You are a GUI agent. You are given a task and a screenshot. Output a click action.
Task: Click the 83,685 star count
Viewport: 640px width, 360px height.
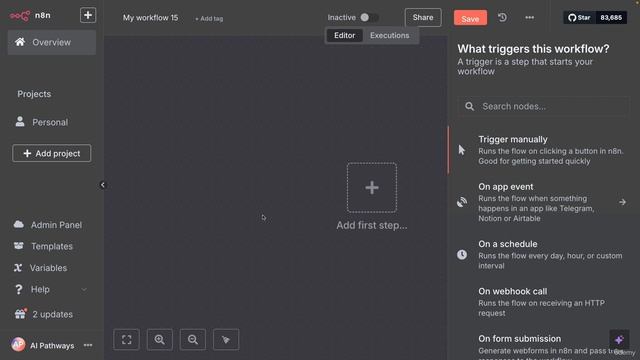(611, 18)
